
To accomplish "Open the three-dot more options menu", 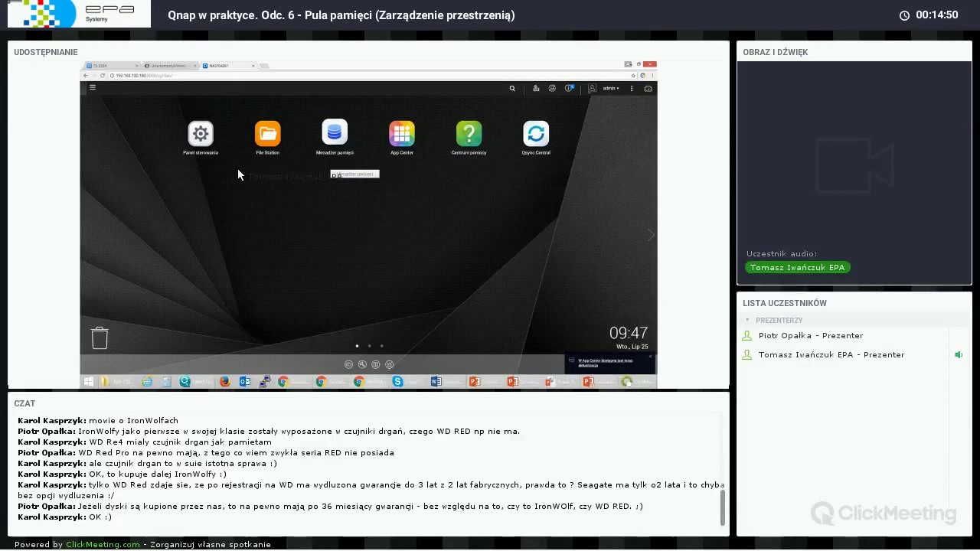I will pos(632,89).
